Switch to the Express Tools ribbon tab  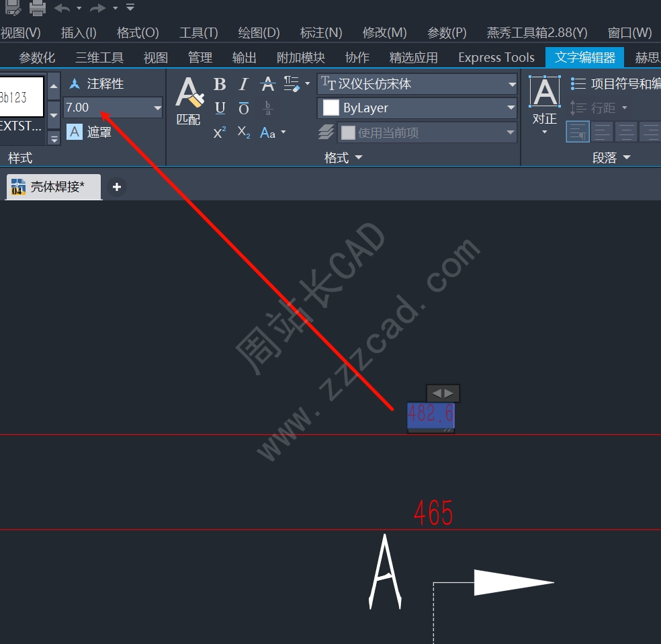(496, 57)
